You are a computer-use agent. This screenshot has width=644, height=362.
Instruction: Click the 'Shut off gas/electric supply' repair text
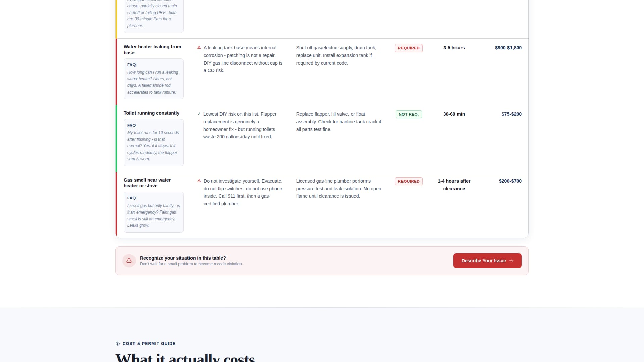tap(336, 55)
